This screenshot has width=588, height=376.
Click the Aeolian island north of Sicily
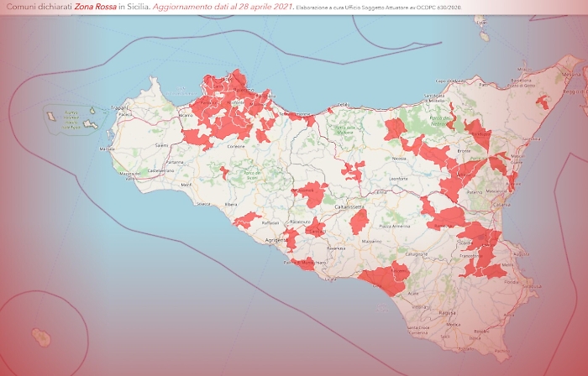point(484,36)
